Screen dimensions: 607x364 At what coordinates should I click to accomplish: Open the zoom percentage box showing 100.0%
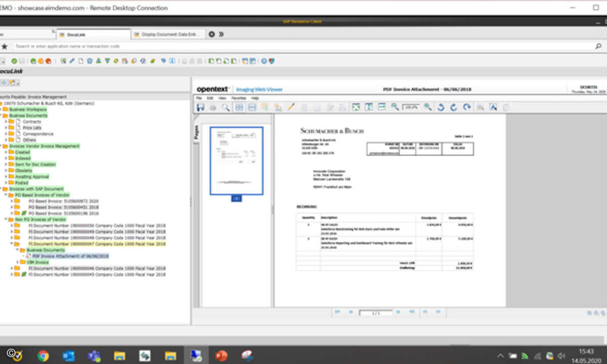[x=411, y=107]
